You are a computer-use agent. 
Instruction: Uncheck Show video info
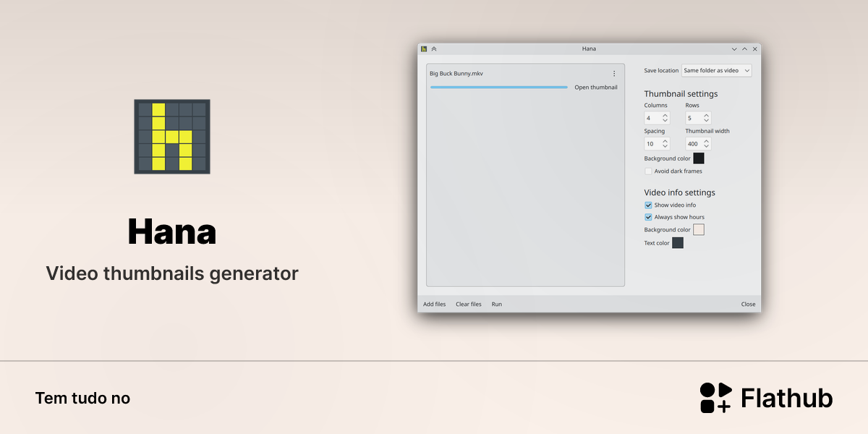point(648,205)
